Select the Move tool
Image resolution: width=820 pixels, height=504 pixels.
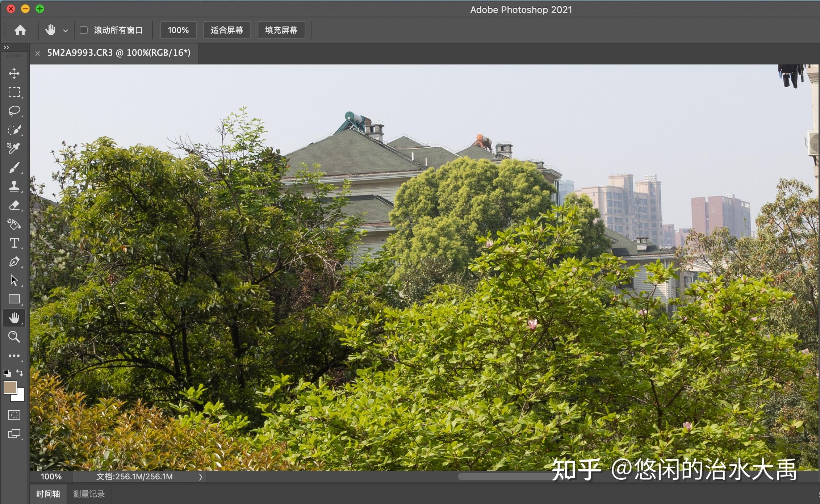click(x=14, y=73)
